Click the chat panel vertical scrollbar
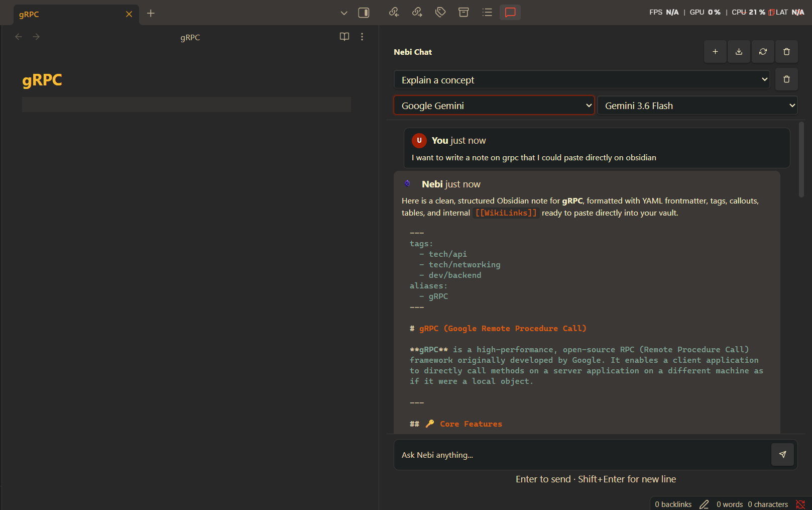The image size is (812, 510). tap(801, 160)
